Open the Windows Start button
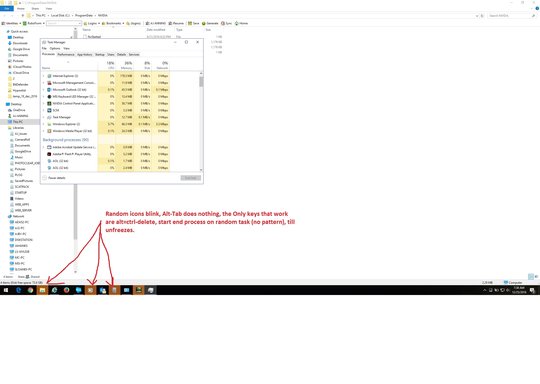 [6, 290]
